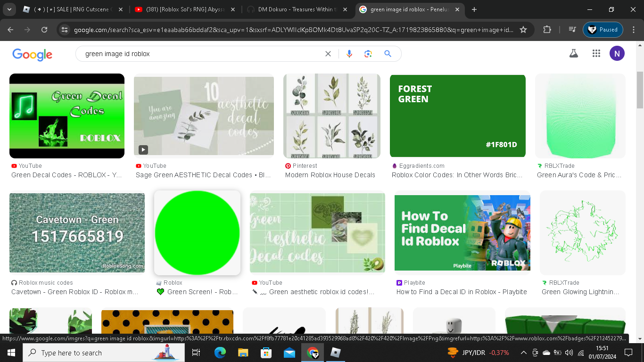644x362 pixels.
Task: Open Cavetown - Green Roblox ID link
Action: (x=75, y=292)
